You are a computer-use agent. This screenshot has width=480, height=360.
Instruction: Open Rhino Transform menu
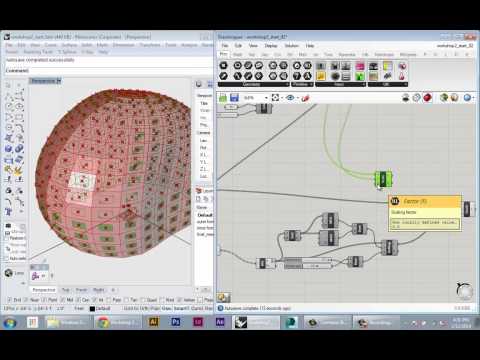(x=150, y=45)
